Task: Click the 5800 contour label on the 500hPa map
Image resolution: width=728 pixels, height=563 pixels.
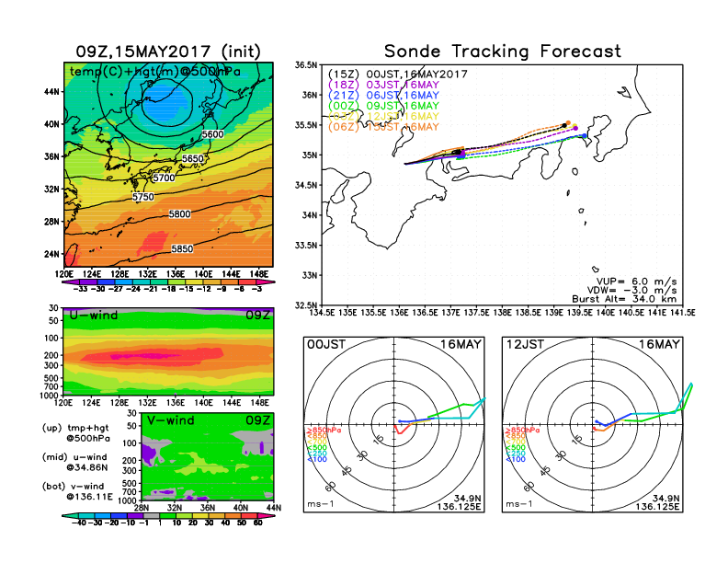Action: [x=180, y=213]
